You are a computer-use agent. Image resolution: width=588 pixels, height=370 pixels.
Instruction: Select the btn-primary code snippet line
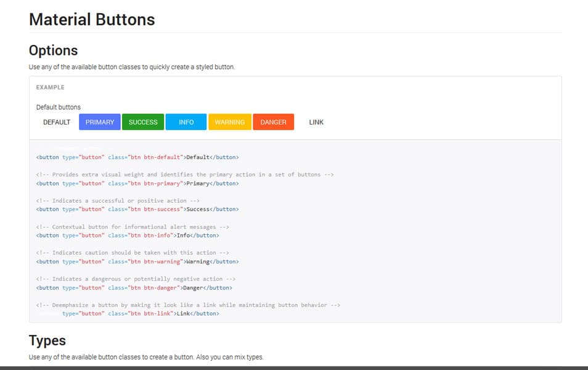(137, 183)
